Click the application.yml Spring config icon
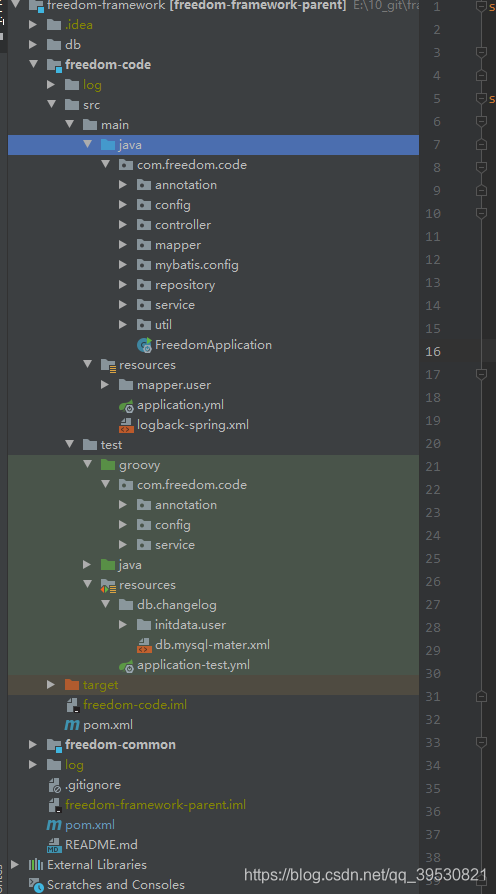 [x=126, y=405]
